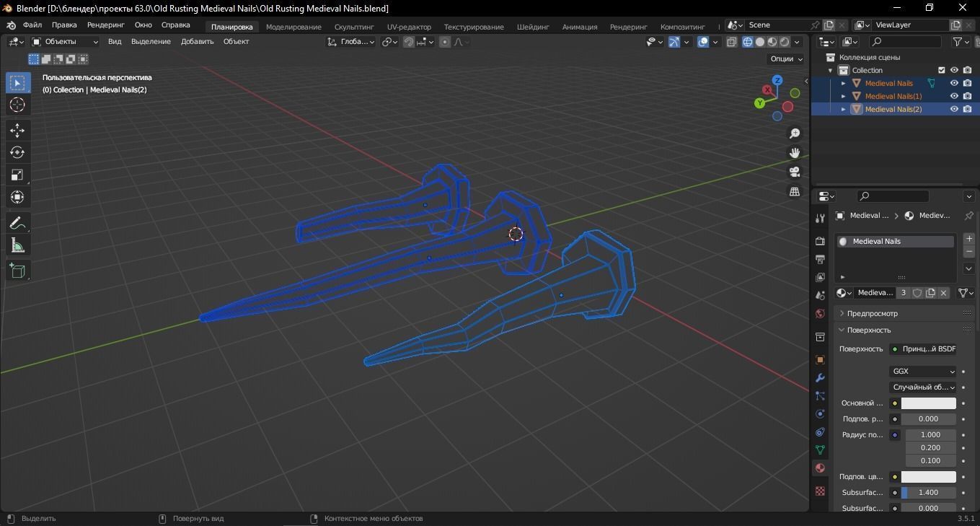Screen dimensions: 980x526
Task: Activate the Select Box tool
Action: 17,82
